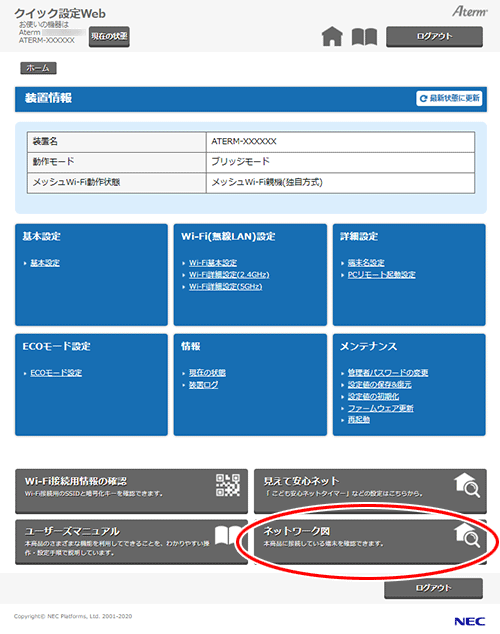Click the 動作モード label cell

pyautogui.click(x=116, y=162)
